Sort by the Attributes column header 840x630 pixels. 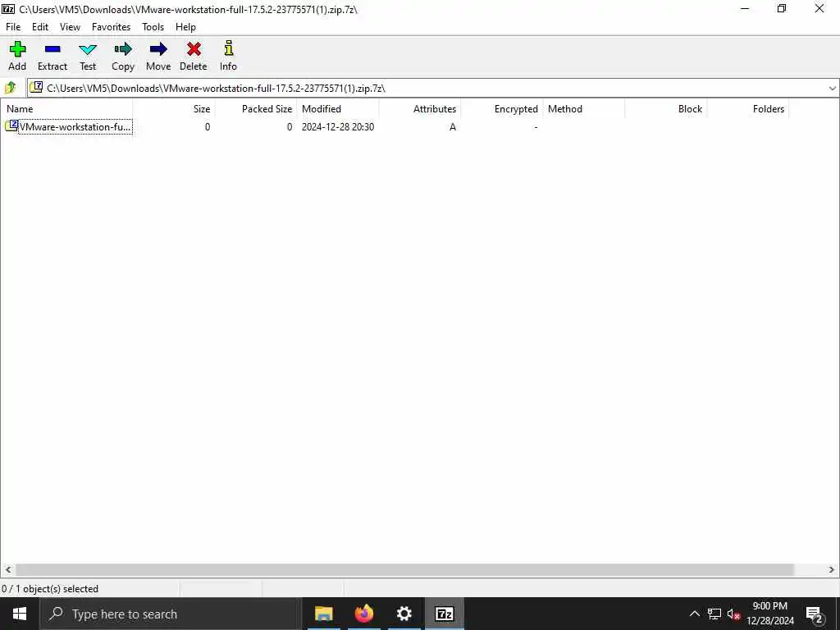420,109
